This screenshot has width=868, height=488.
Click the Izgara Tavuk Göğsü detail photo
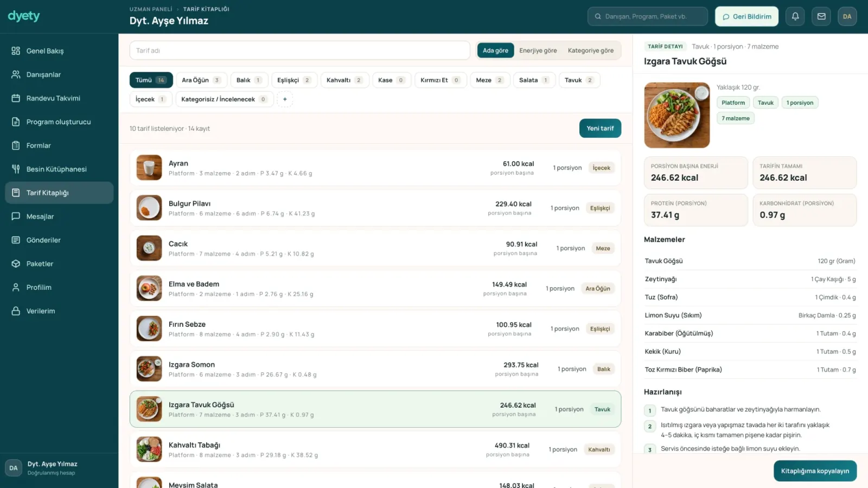[677, 115]
